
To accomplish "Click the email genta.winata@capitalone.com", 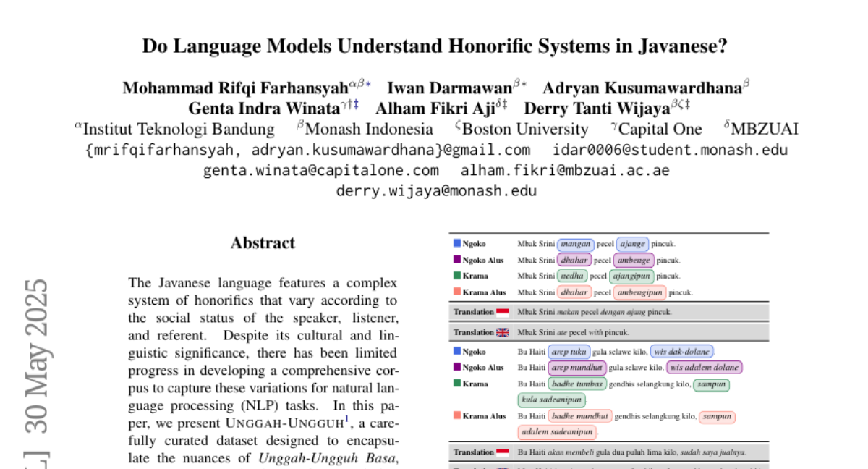I will click(321, 171).
